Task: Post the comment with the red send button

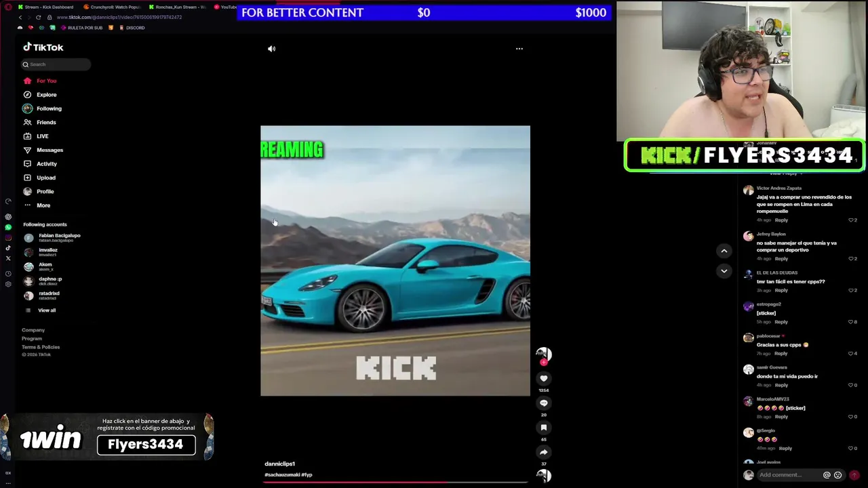Action: click(854, 475)
